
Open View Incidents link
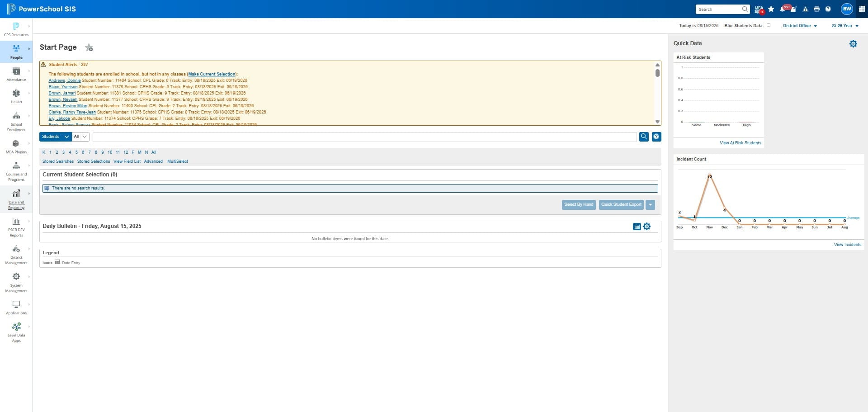(x=847, y=245)
